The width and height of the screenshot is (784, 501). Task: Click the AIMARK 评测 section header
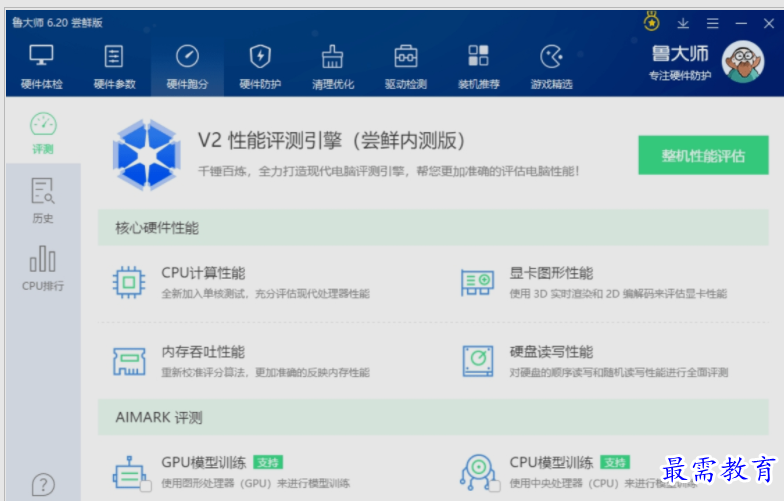pos(433,417)
